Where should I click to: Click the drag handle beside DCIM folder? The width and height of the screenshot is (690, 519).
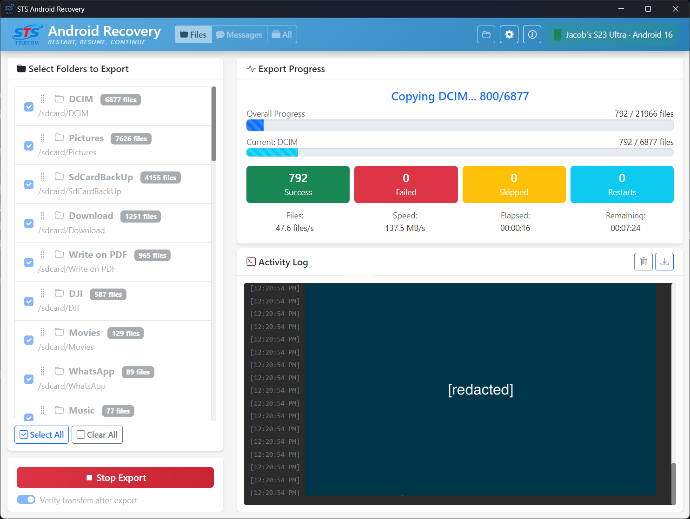pyautogui.click(x=43, y=100)
